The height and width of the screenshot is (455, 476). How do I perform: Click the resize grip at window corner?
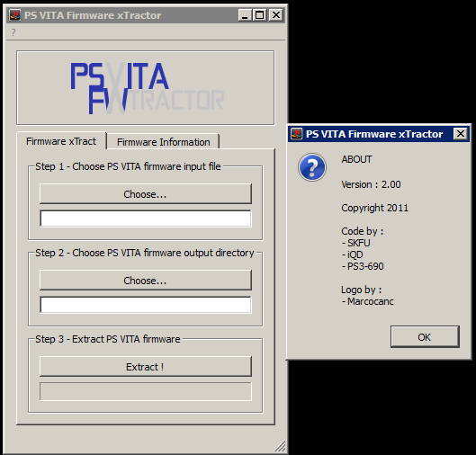pyautogui.click(x=280, y=446)
